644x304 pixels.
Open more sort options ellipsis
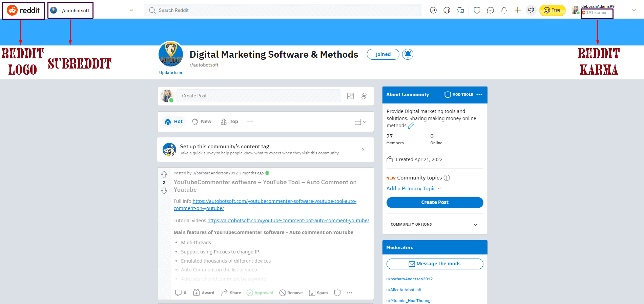tap(250, 121)
